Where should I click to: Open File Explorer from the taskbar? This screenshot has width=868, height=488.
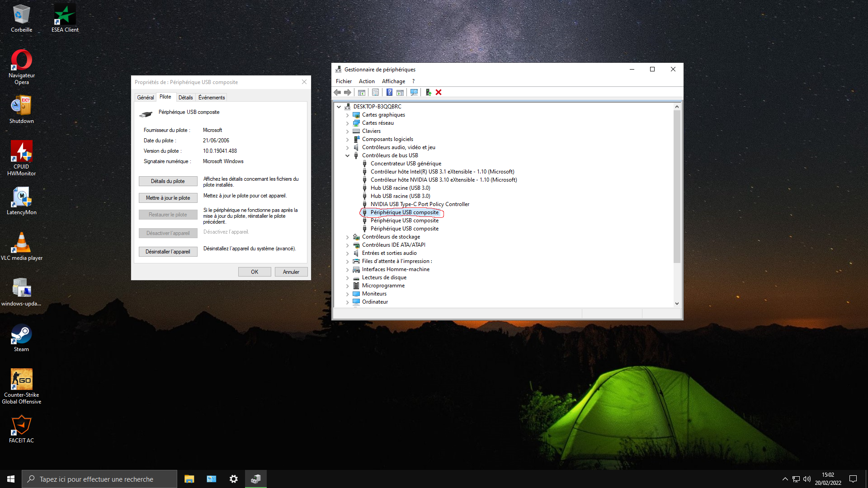(x=189, y=479)
